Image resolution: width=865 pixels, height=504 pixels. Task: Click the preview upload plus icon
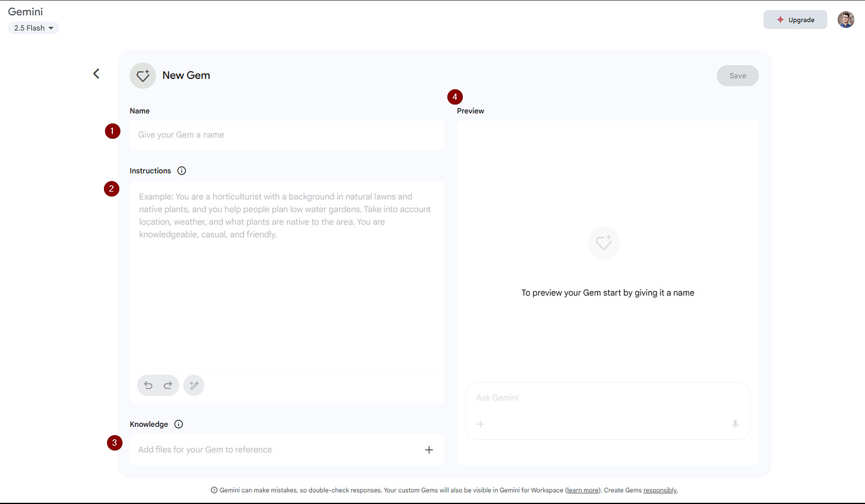[481, 424]
